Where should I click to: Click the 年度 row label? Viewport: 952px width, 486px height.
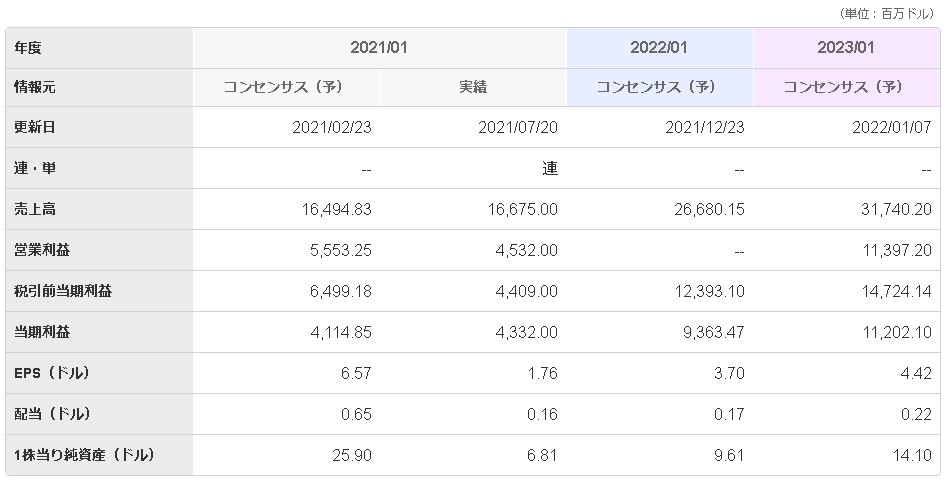pos(29,47)
